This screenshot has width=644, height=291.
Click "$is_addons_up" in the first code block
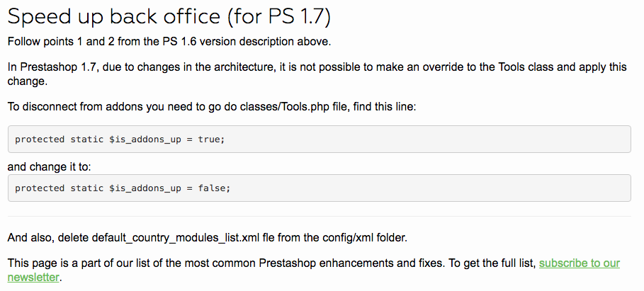coord(145,139)
